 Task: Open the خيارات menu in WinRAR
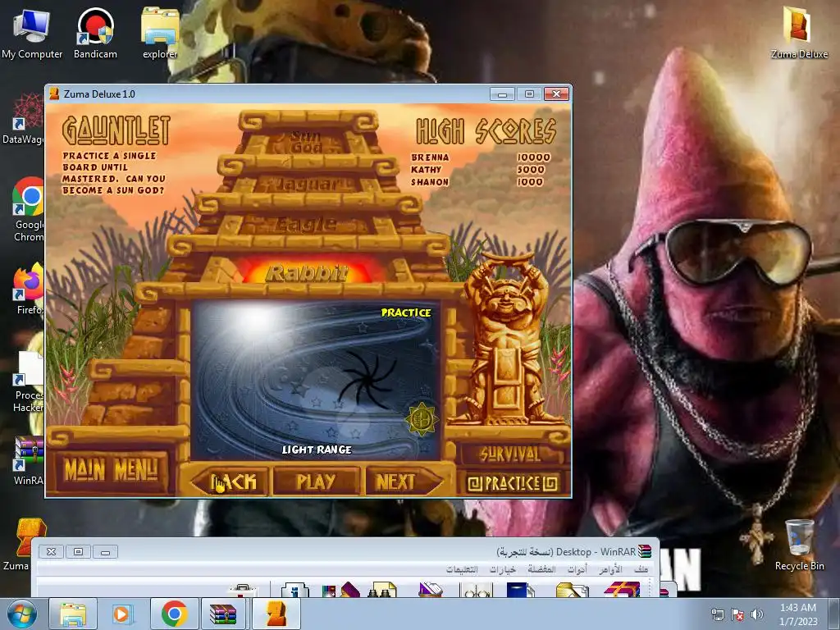tap(503, 568)
